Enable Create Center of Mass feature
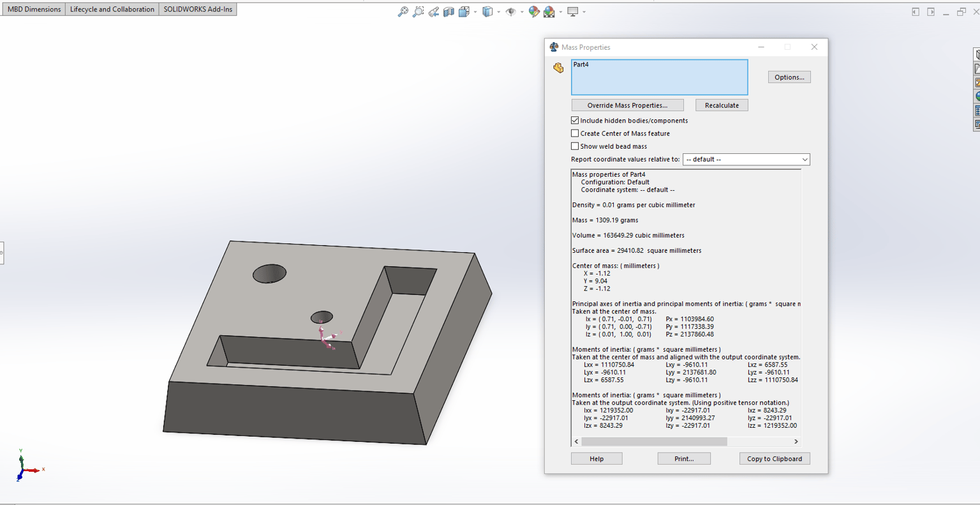980x505 pixels. point(575,133)
